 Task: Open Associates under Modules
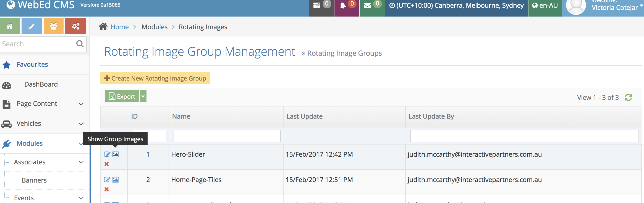30,162
